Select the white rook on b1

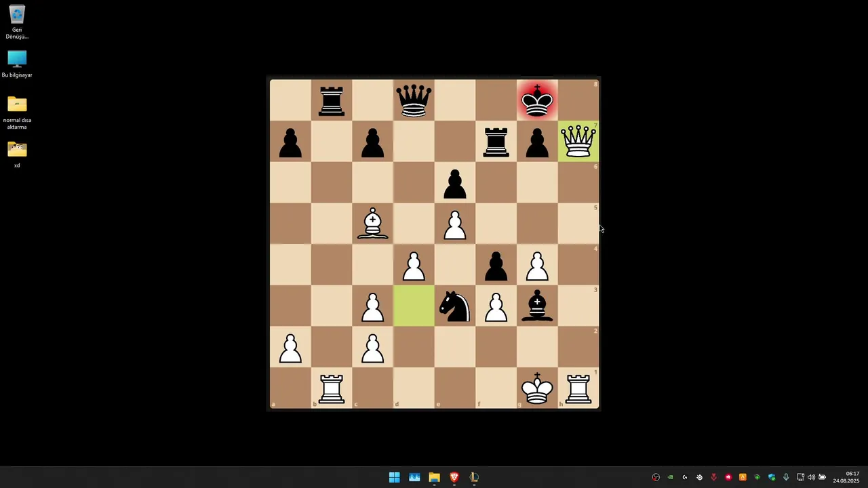click(332, 389)
